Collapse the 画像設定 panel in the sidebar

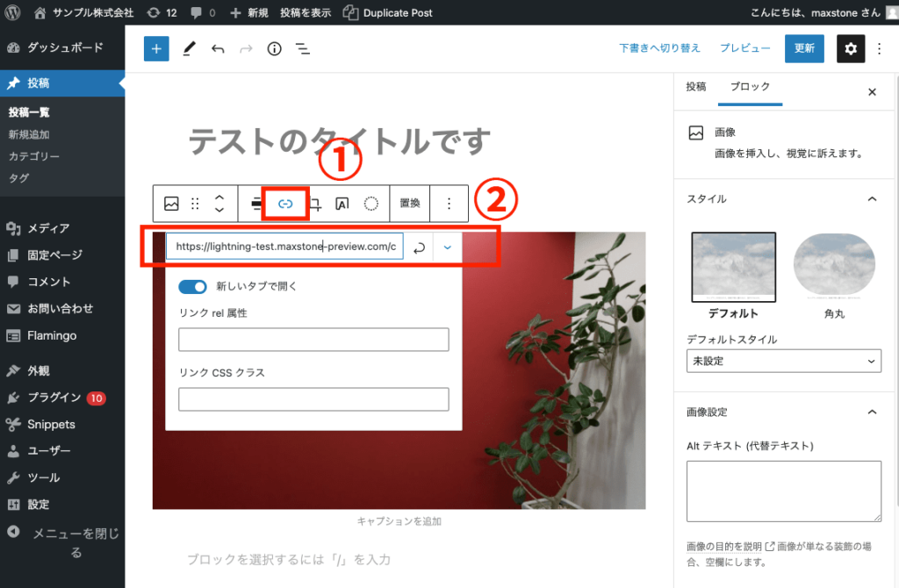point(872,412)
